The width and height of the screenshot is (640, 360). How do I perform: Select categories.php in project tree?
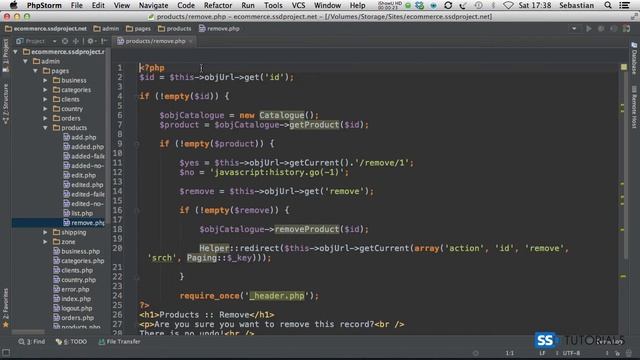[78, 260]
